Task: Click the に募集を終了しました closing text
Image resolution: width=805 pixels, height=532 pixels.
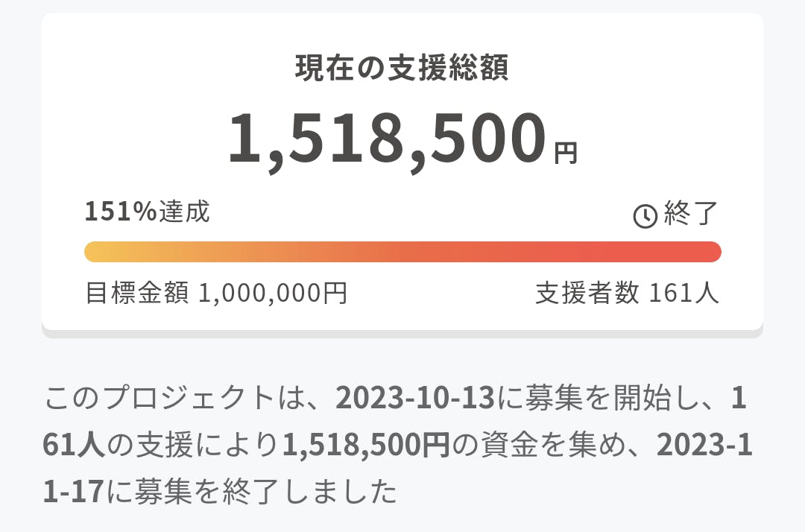Action: pos(249,492)
